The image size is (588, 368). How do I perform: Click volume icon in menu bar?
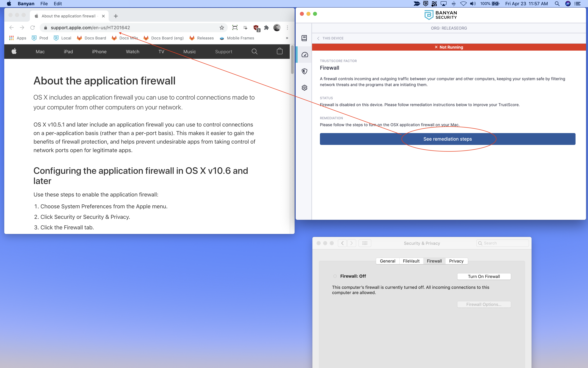[473, 4]
